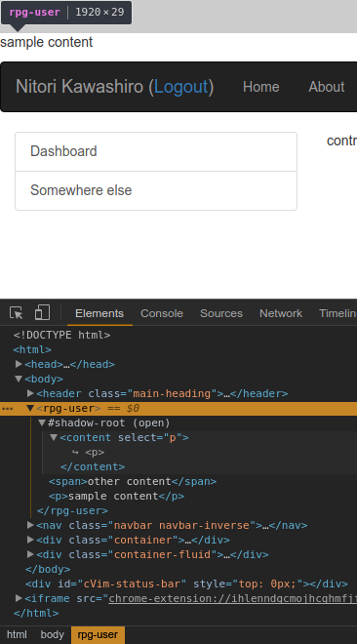Click the "main-heading" class attribute value
The image size is (357, 644).
173,393
